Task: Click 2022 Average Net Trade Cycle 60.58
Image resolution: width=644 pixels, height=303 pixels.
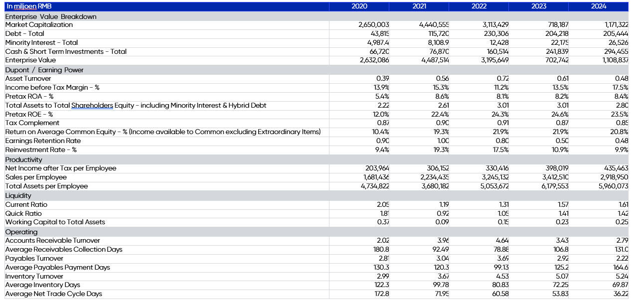Action: pos(500,294)
